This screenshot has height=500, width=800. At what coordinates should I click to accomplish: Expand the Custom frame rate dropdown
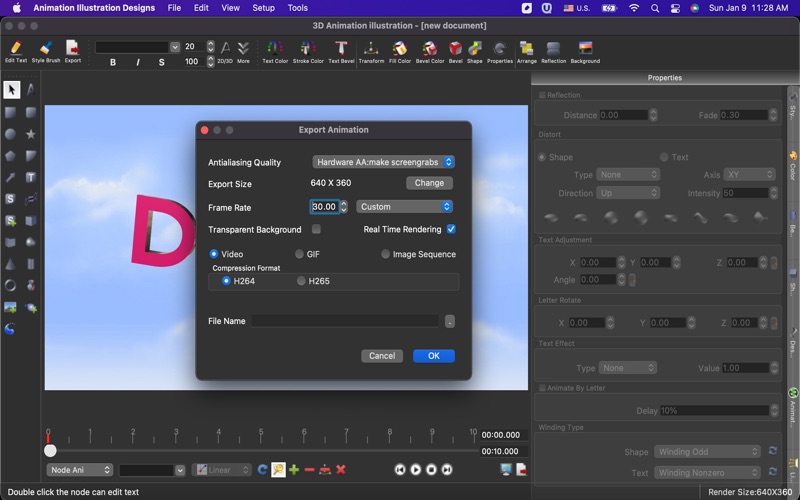click(x=404, y=207)
